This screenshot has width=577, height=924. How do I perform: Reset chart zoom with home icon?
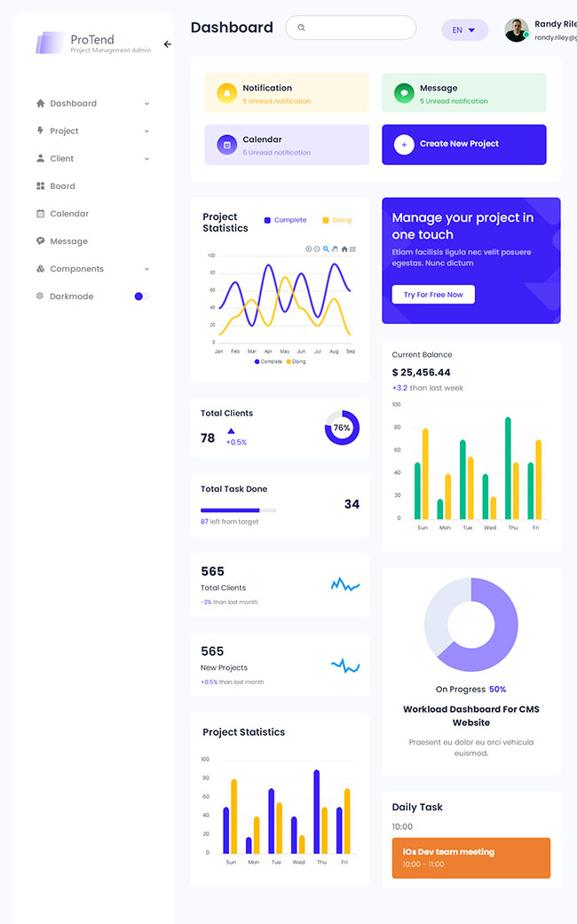click(344, 249)
